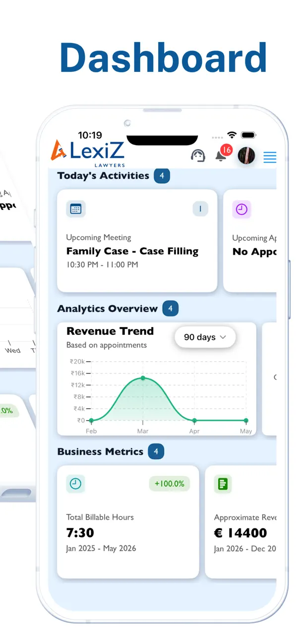The image size is (297, 644).
Task: Click the +100.0% change badge
Action: [170, 483]
